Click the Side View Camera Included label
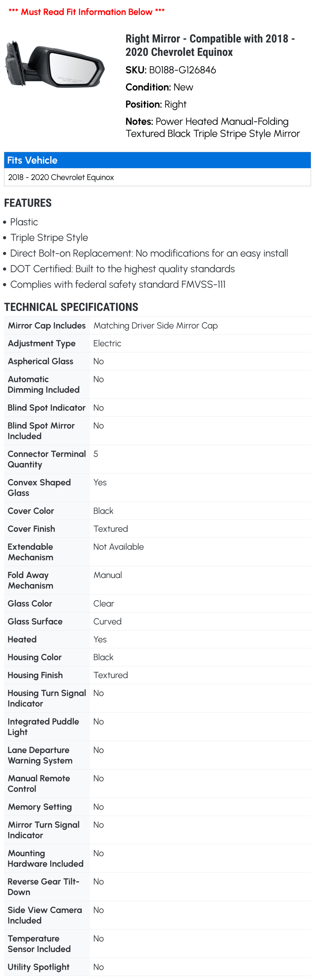The width and height of the screenshot is (315, 980). point(45,915)
